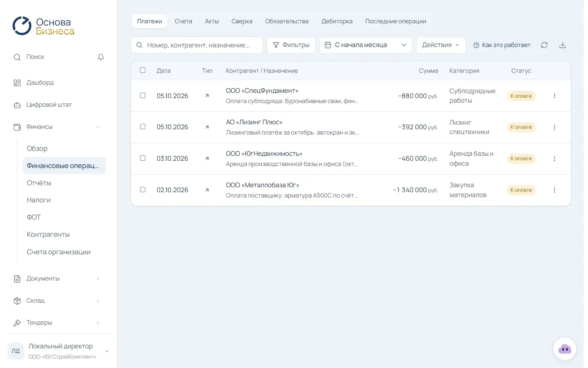Image resolution: width=588 pixels, height=368 pixels.
Task: Switch to the Сверка tab
Action: pyautogui.click(x=242, y=21)
